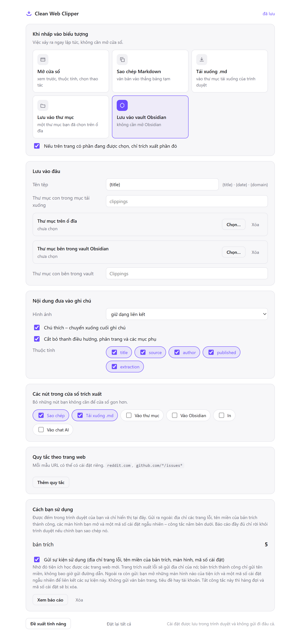The image size is (295, 644).
Task: Click the copy icon on Sao chép Markdown card
Action: coord(122,60)
